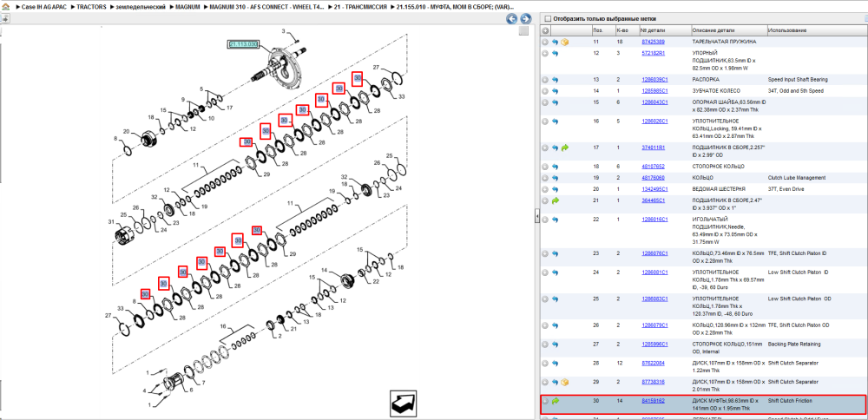Open part number link 1342495C1
This screenshot has height=420, width=868.
pos(654,189)
